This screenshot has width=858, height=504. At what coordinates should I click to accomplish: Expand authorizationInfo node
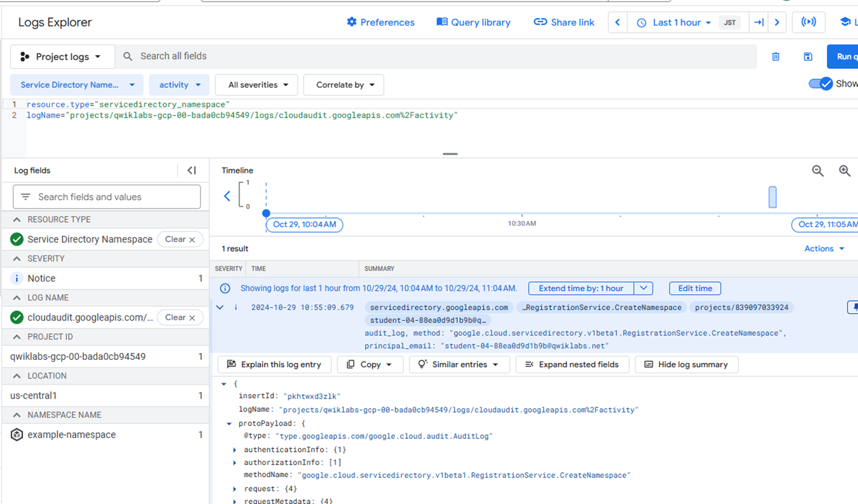click(x=235, y=463)
